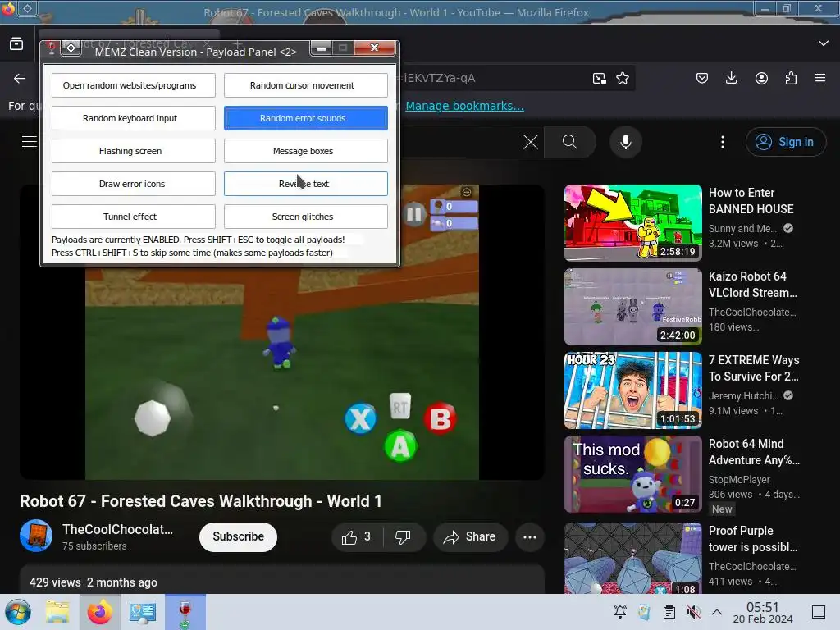Screen dimensions: 840x630
Task: Expand hidden system tray icons arrow
Action: (717, 612)
